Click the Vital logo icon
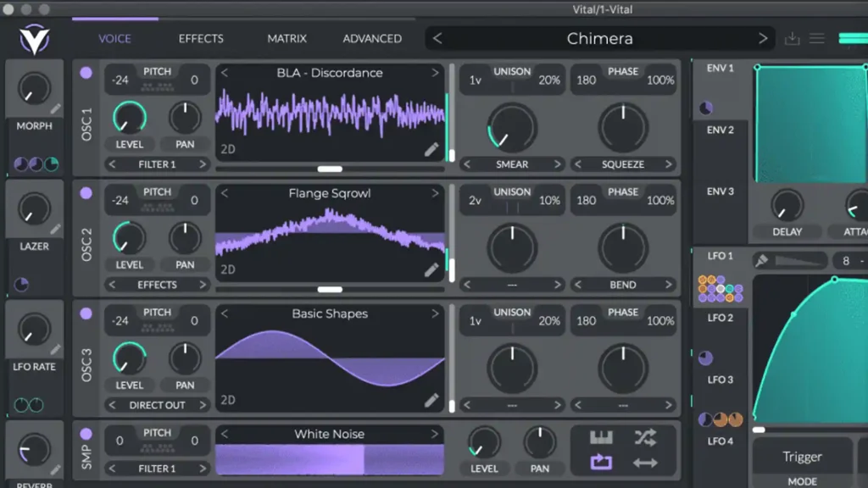Screen dimensions: 868x488 pos(34,39)
